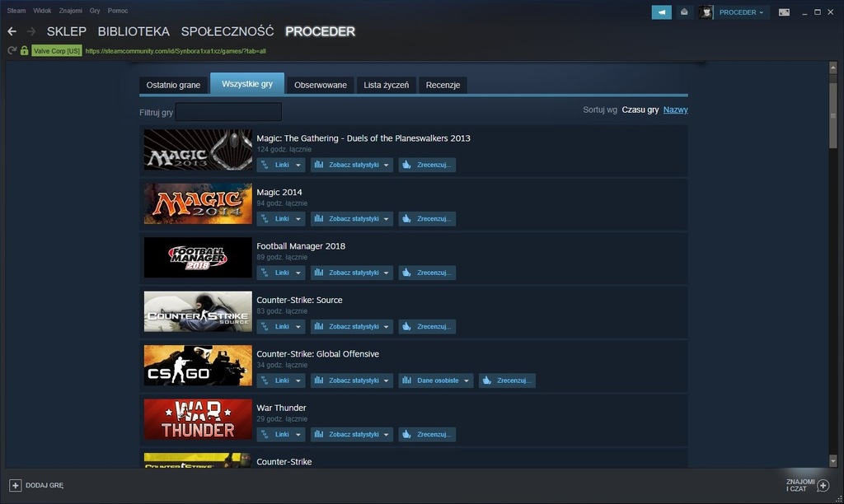Open Magic: The Gathering 2013 title link
This screenshot has width=844, height=504.
pyautogui.click(x=363, y=138)
